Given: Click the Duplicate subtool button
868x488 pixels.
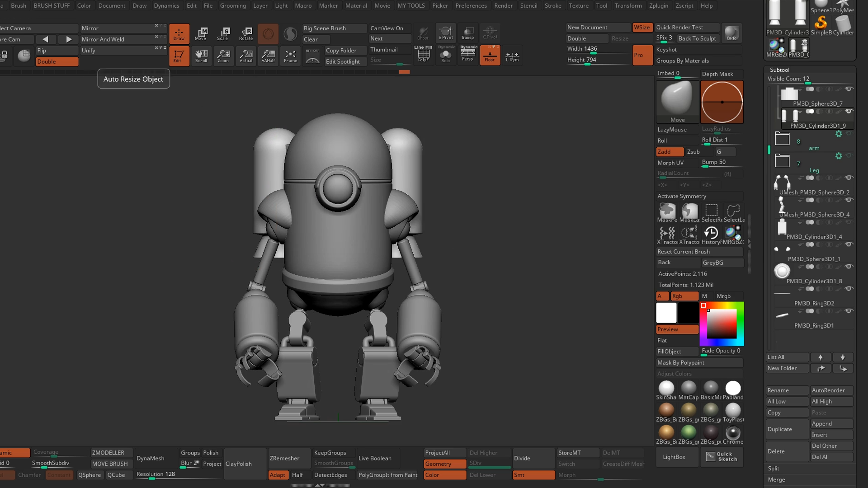Looking at the screenshot, I should 787,429.
